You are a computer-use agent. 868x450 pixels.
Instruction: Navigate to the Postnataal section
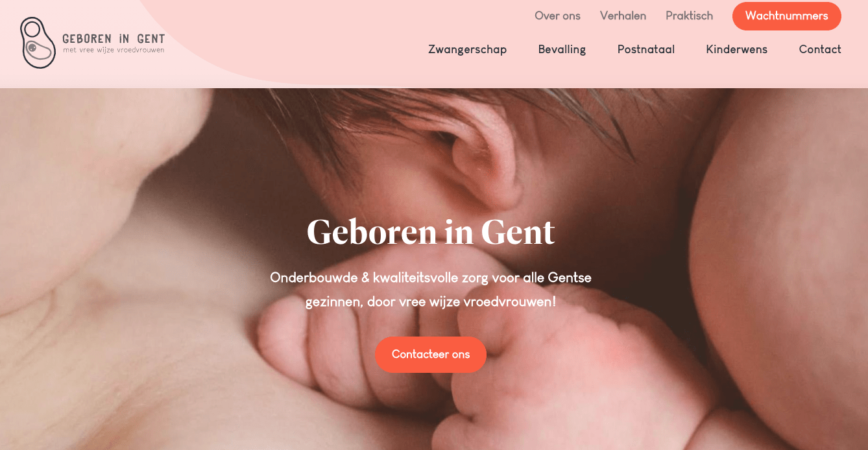(x=646, y=49)
